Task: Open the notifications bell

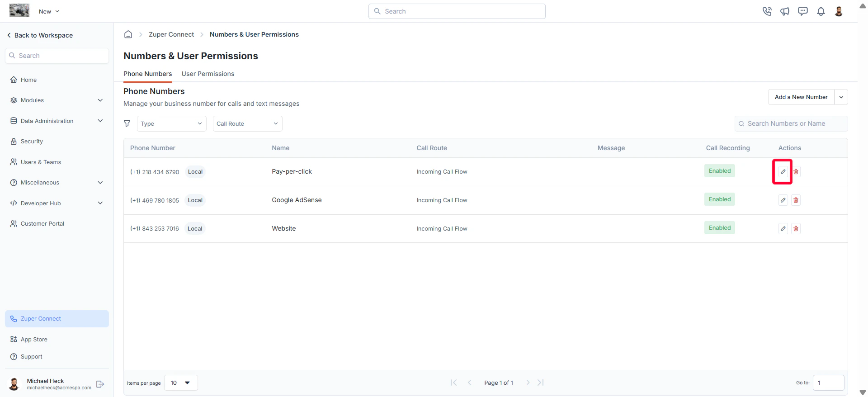Action: coord(821,11)
